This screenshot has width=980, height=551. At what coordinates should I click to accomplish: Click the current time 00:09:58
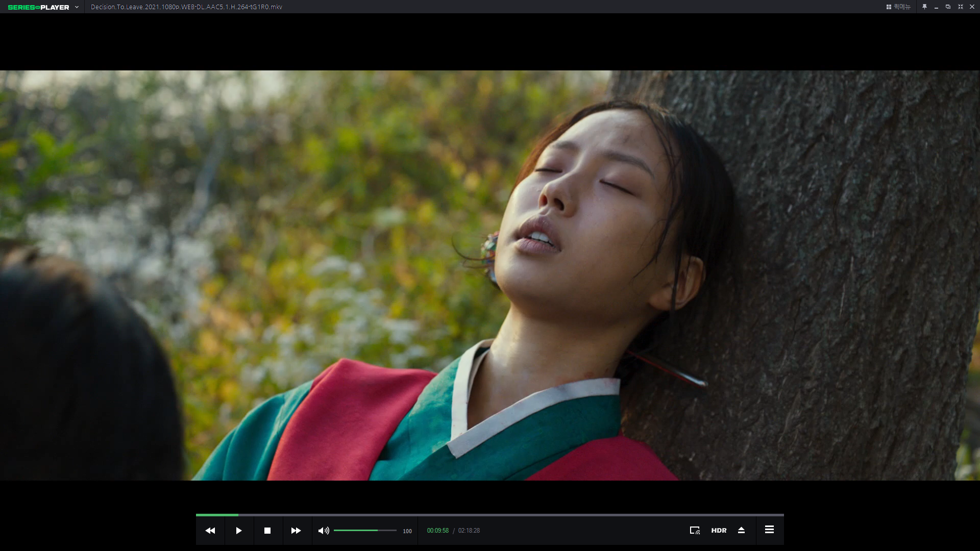[x=438, y=531]
